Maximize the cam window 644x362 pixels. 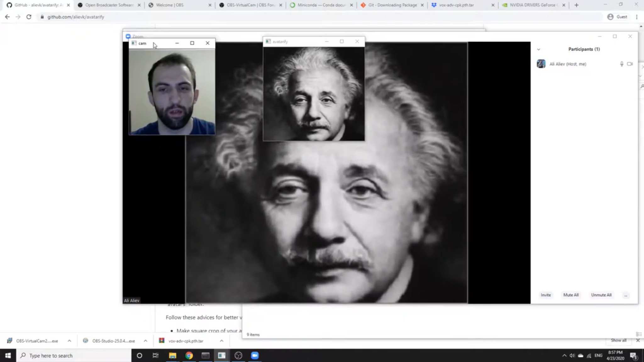192,43
